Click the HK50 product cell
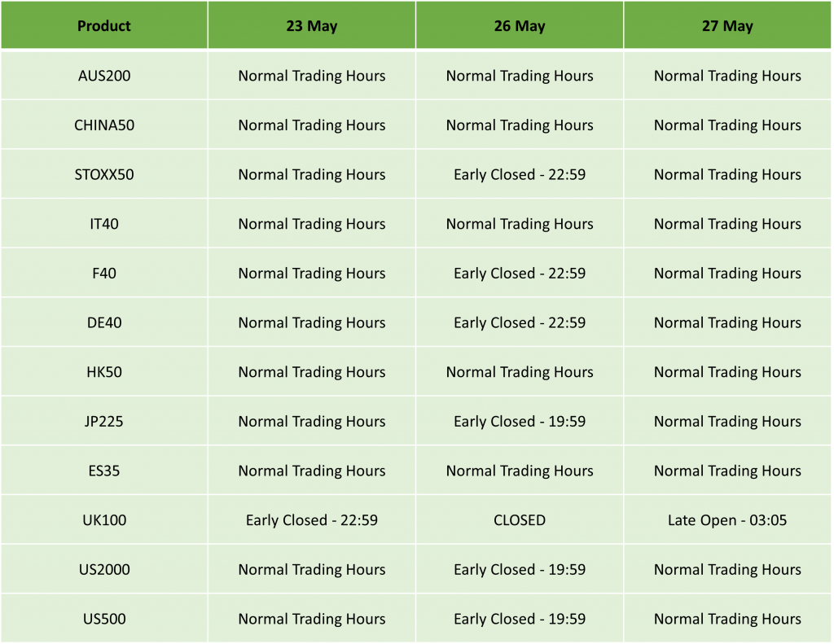The height and width of the screenshot is (644, 834). [x=104, y=372]
